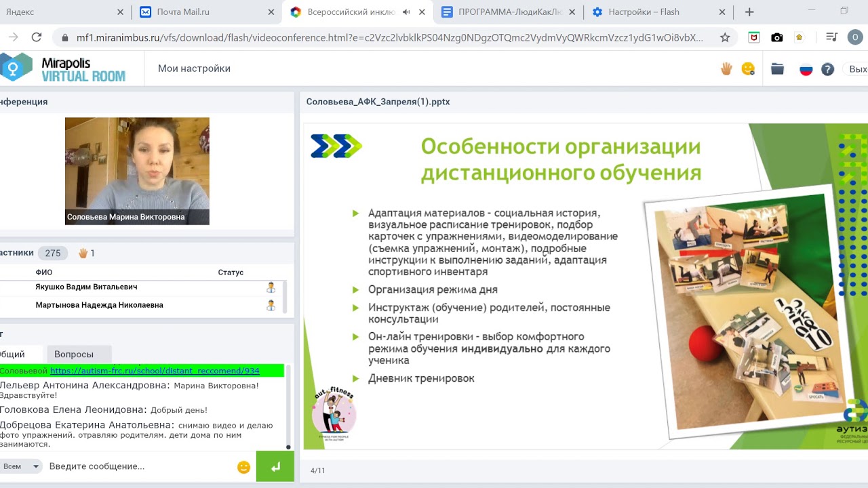Viewport: 868px width, 488px height.
Task: Click the raised hands counter icon
Action: [83, 253]
